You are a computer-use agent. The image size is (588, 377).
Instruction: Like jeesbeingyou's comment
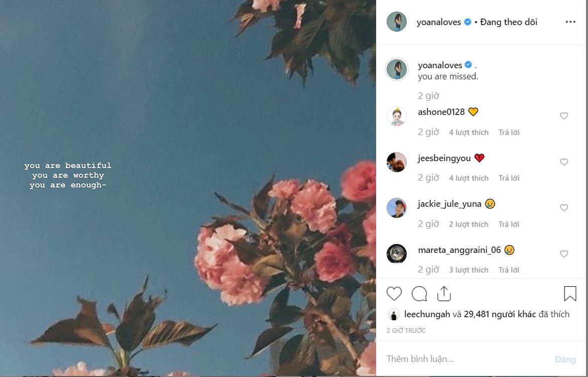(x=564, y=162)
